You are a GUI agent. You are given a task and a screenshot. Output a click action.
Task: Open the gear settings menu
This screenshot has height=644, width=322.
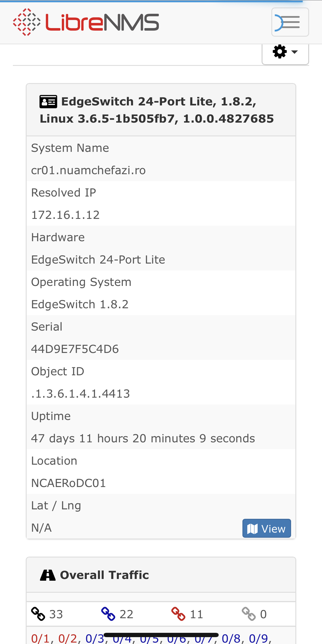pyautogui.click(x=279, y=52)
